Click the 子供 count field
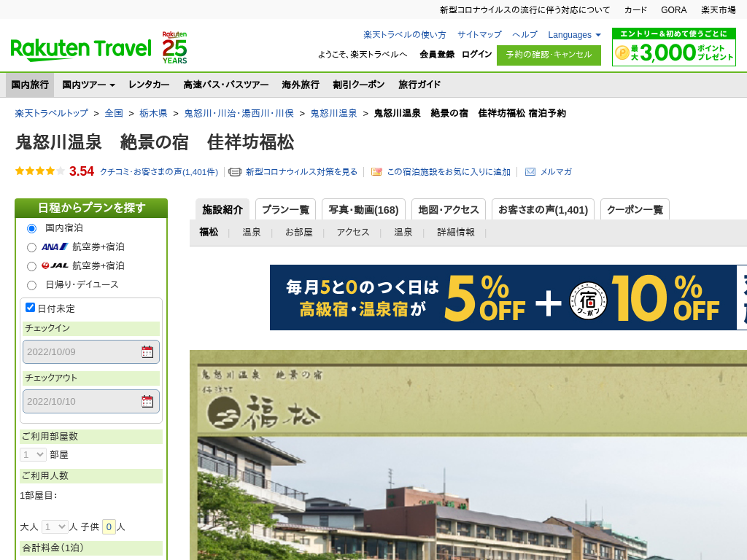Image resolution: width=747 pixels, height=560 pixels. 109,526
